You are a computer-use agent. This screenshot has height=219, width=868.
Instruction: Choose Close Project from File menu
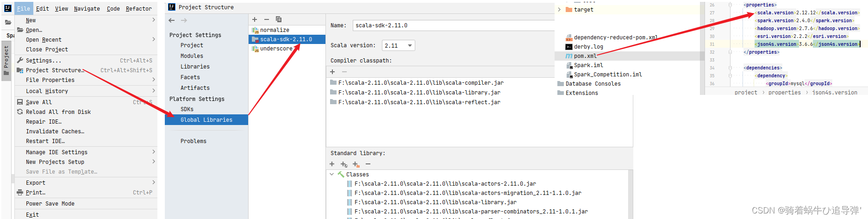point(47,50)
